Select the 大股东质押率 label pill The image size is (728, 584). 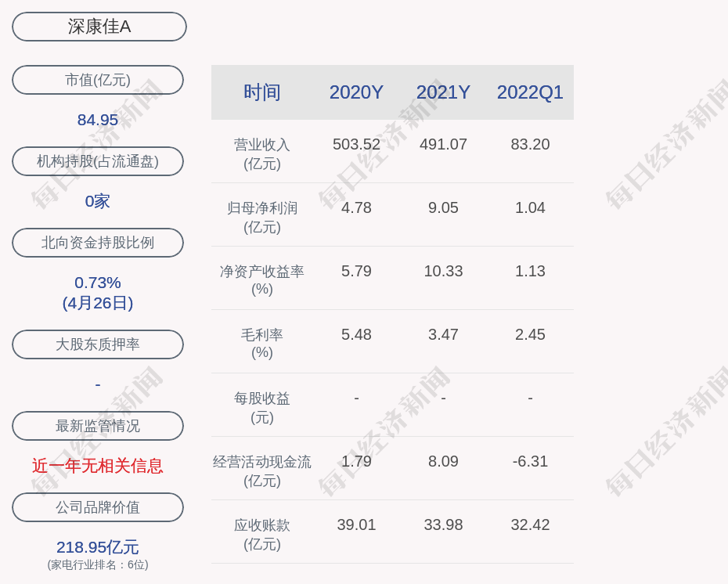[x=98, y=344]
